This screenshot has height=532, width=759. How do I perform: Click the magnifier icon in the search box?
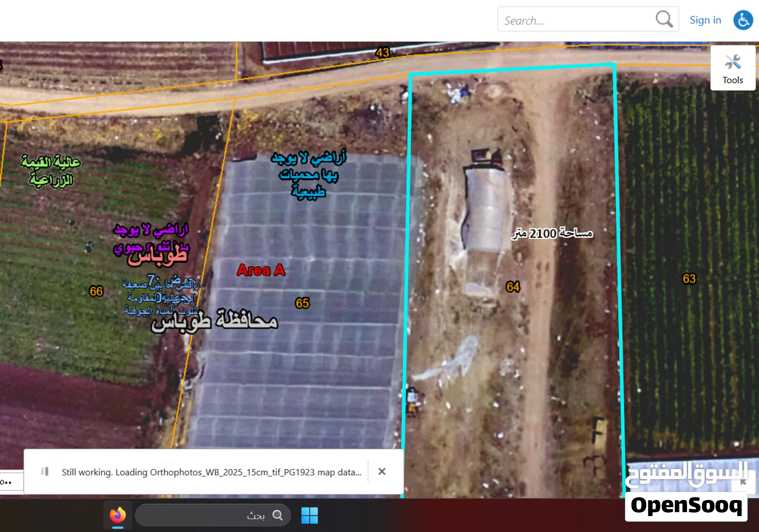pos(664,19)
